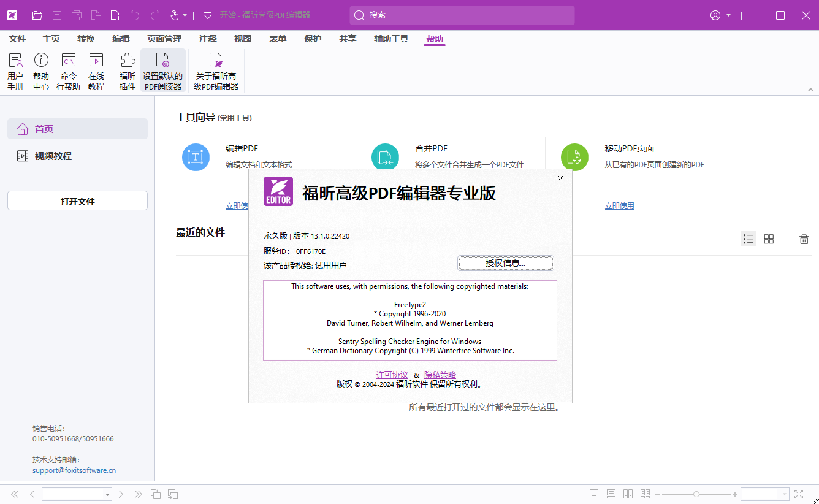Open the 许可协议 link
Screen dimensions: 819x504
click(x=392, y=375)
